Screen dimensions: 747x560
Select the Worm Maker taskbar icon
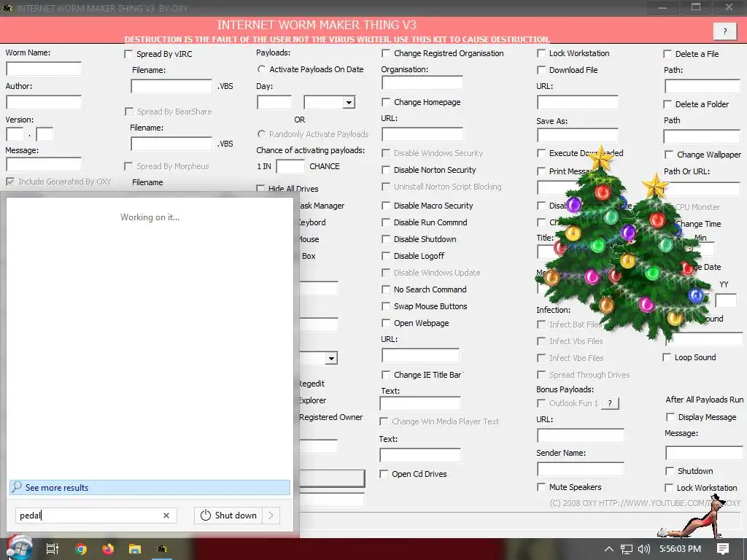tap(162, 549)
